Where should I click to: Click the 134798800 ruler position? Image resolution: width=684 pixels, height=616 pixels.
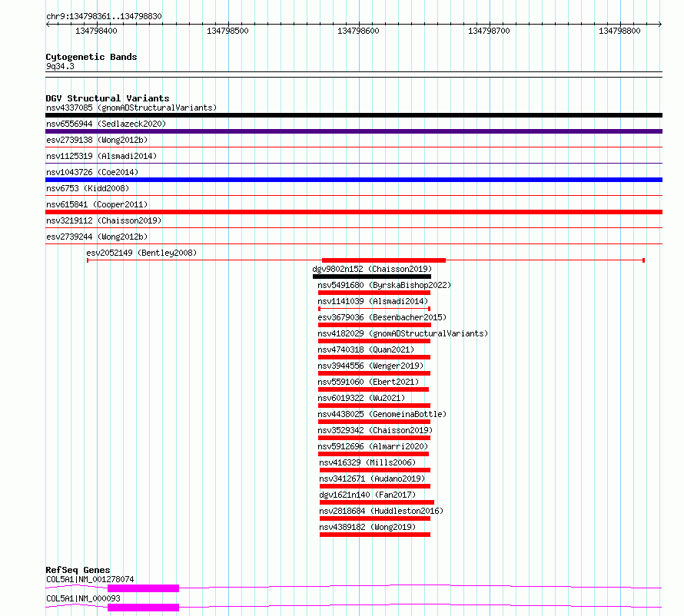[619, 31]
